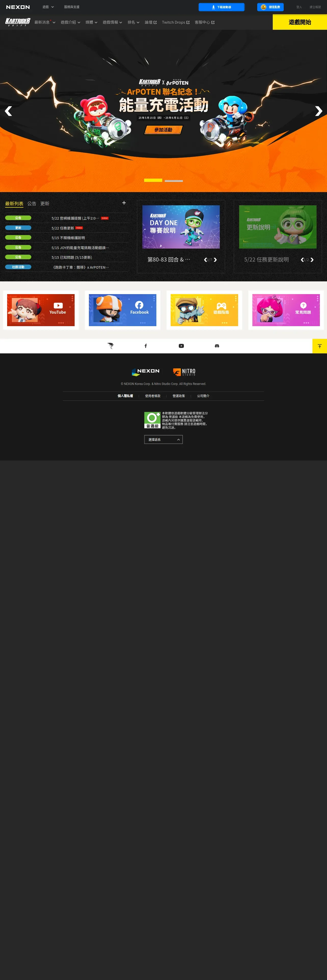Viewport: 327px width, 980px height.
Task: Open the 論壇 external link
Action: 151,22
